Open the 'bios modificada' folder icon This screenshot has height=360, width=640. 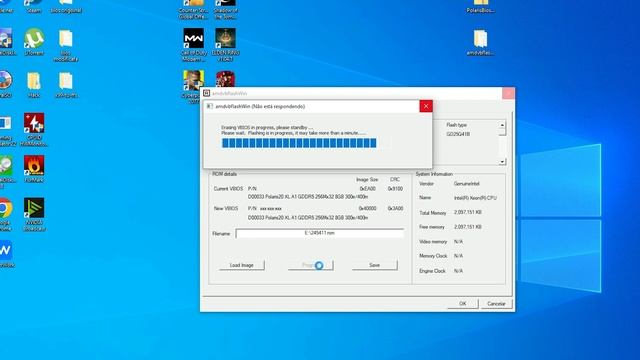tap(66, 45)
